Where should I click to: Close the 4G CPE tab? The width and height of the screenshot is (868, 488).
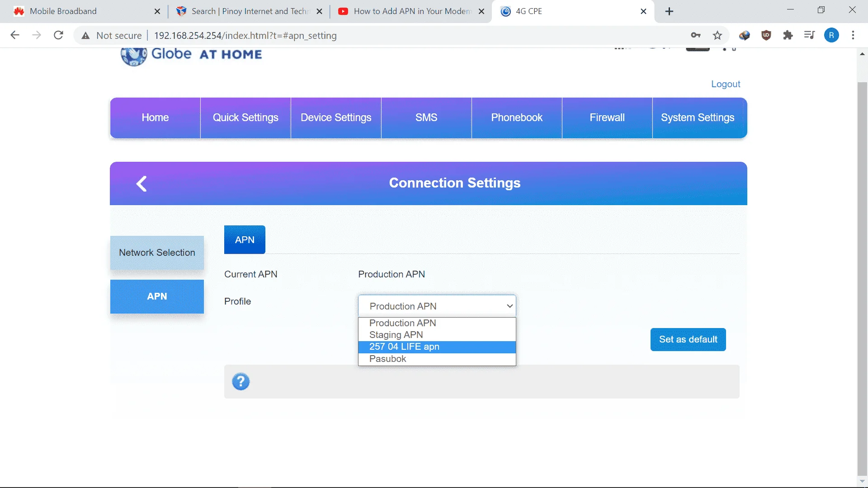coord(644,11)
